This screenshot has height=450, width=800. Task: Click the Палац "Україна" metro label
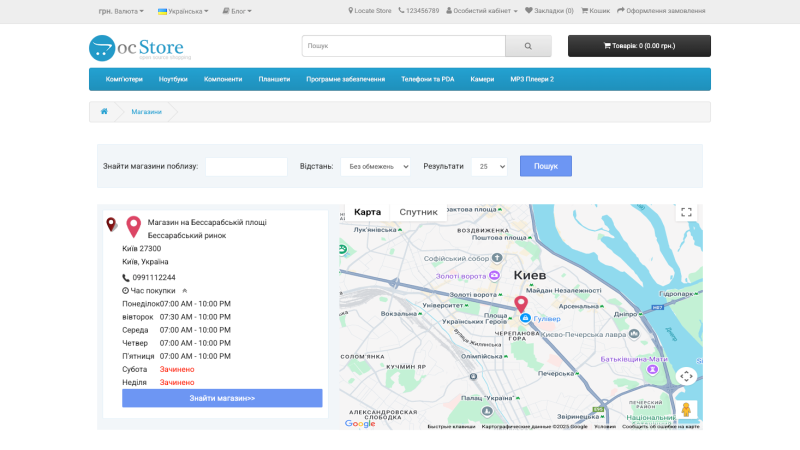click(x=490, y=398)
